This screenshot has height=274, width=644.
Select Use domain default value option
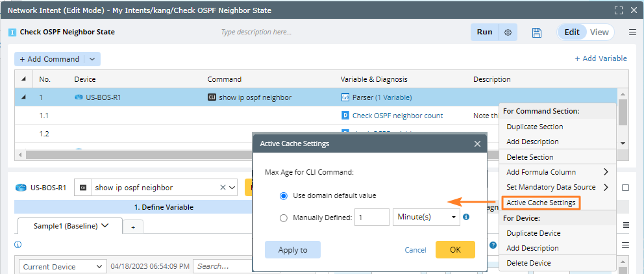tap(283, 195)
